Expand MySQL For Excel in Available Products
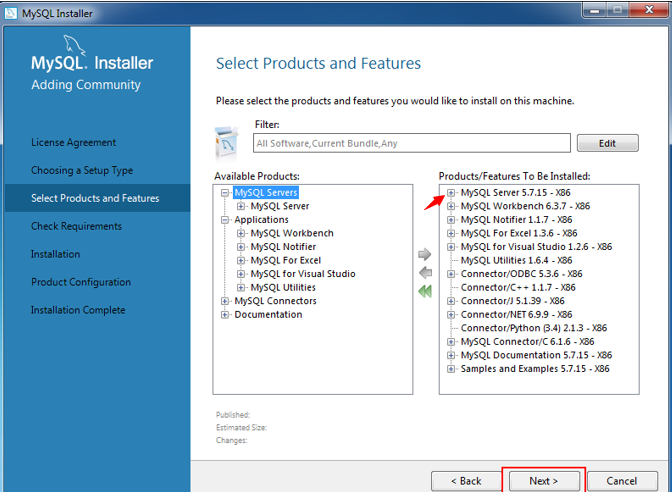This screenshot has height=492, width=672. pos(241,261)
